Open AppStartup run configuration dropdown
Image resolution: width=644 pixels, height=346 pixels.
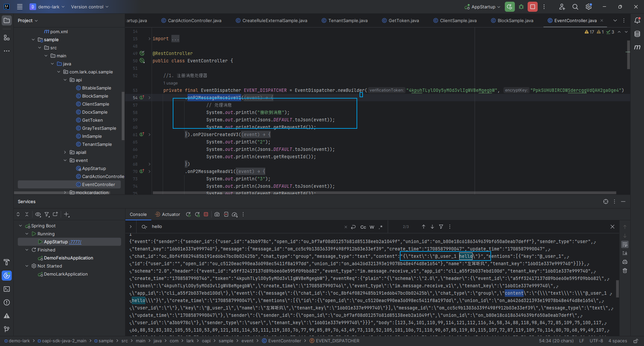[x=482, y=7]
